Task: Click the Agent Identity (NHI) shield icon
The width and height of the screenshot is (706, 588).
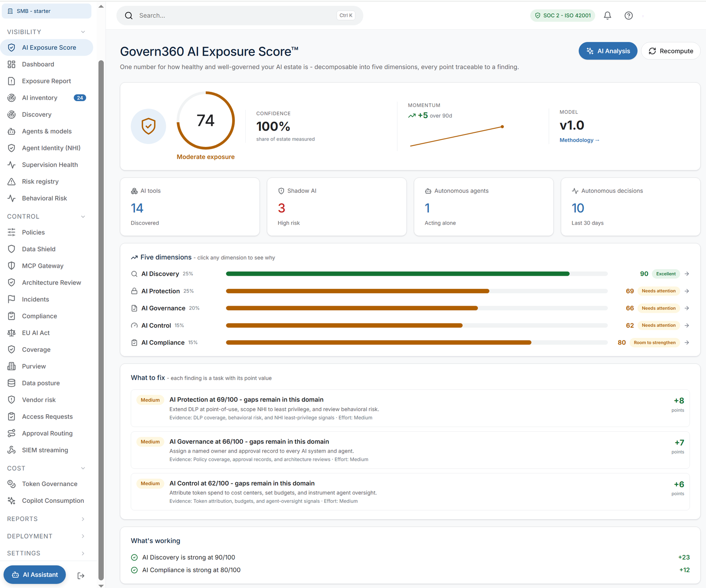Action: coord(11,148)
